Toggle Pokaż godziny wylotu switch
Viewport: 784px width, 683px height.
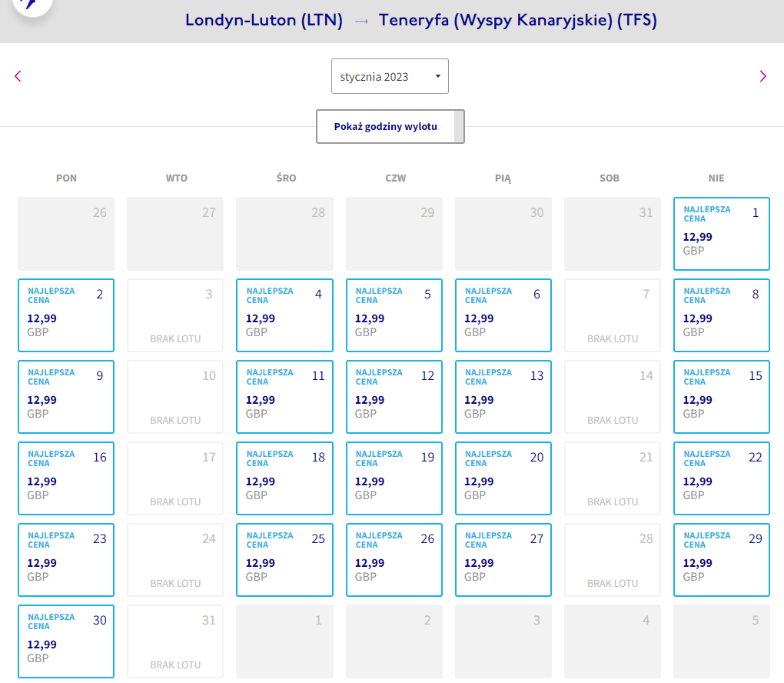point(390,127)
